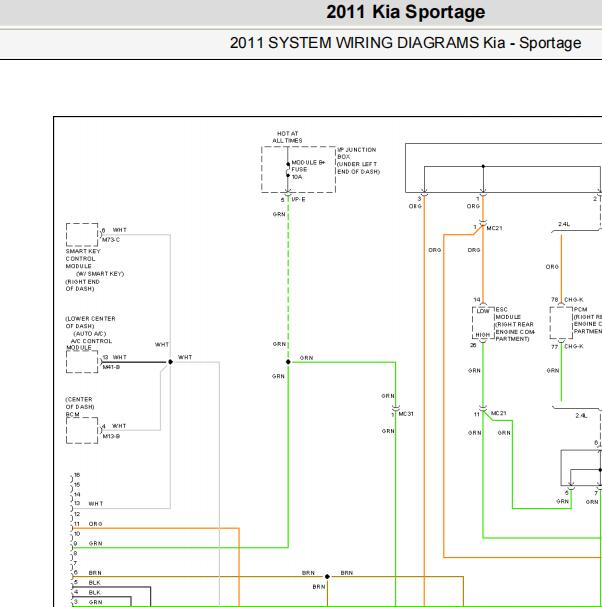
Task: Click the brown wire splice dot
Action: pos(327,577)
